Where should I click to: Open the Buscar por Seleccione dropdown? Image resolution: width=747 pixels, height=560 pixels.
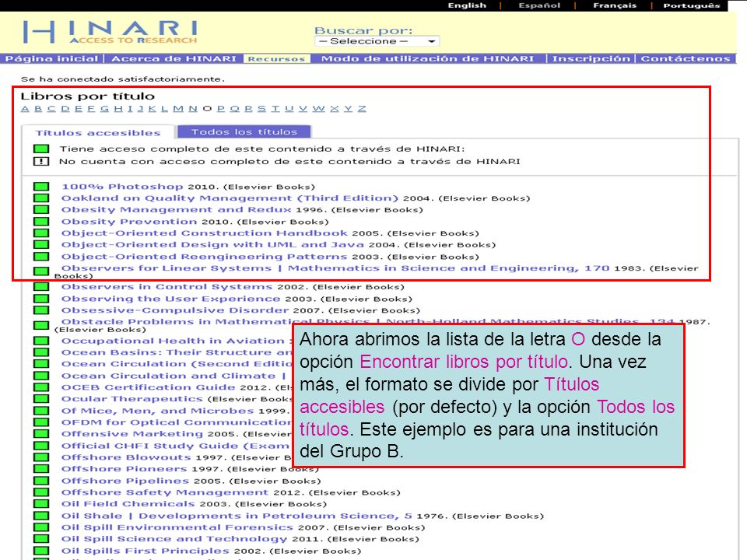(x=377, y=41)
